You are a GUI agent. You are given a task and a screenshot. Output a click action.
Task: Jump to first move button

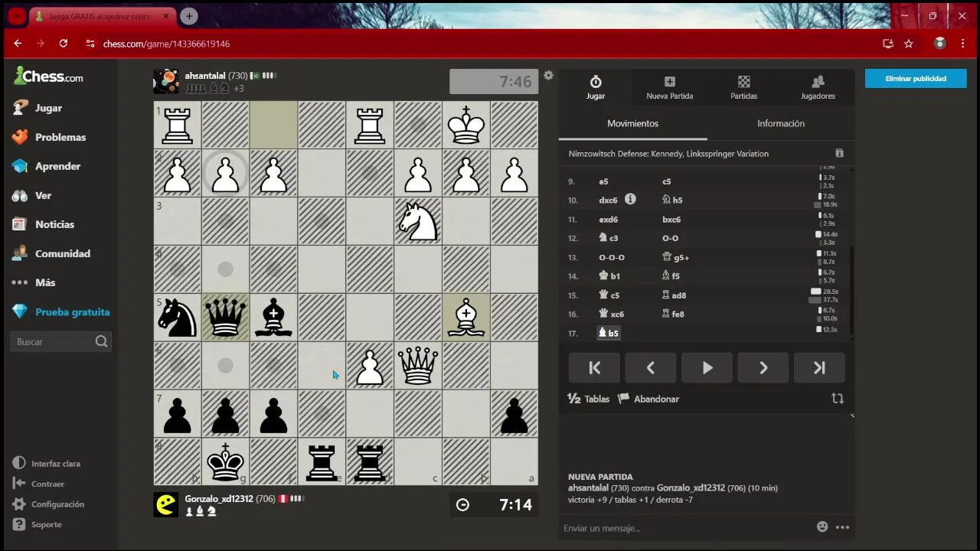(x=594, y=368)
